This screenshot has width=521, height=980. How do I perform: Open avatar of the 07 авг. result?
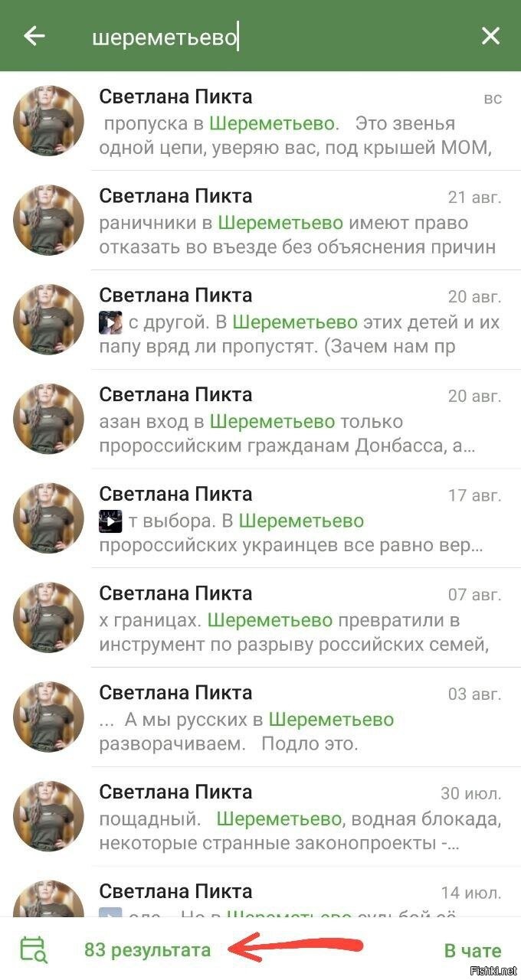pos(48,618)
